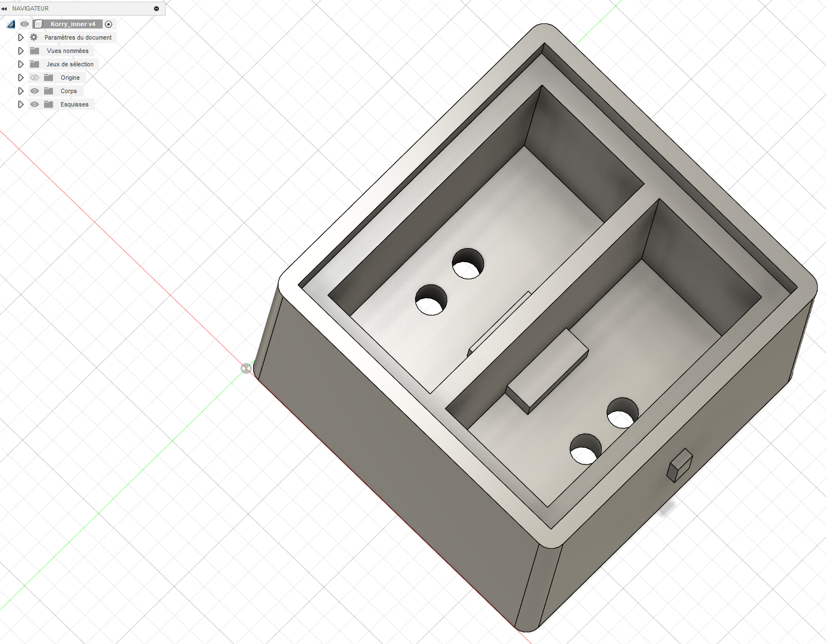Select the Origine label
The width and height of the screenshot is (826, 644).
point(70,78)
